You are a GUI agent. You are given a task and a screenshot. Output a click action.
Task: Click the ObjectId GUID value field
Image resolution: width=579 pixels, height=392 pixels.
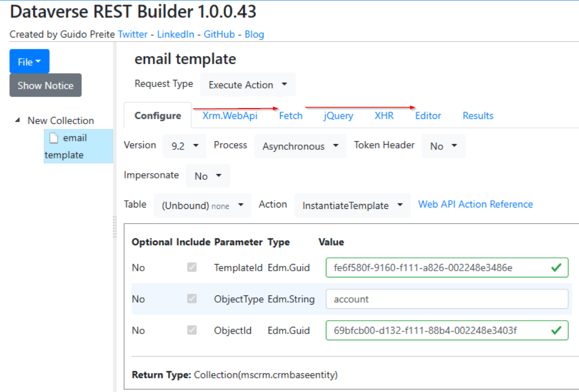click(447, 330)
